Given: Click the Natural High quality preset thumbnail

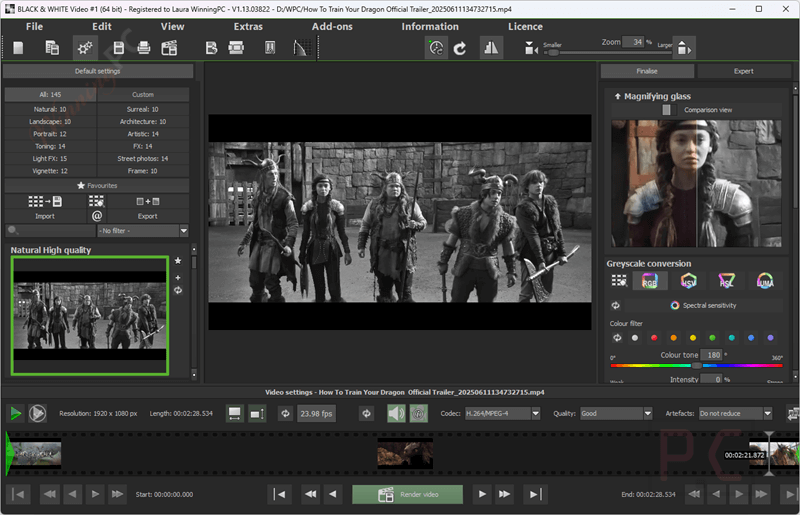Looking at the screenshot, I should 90,315.
